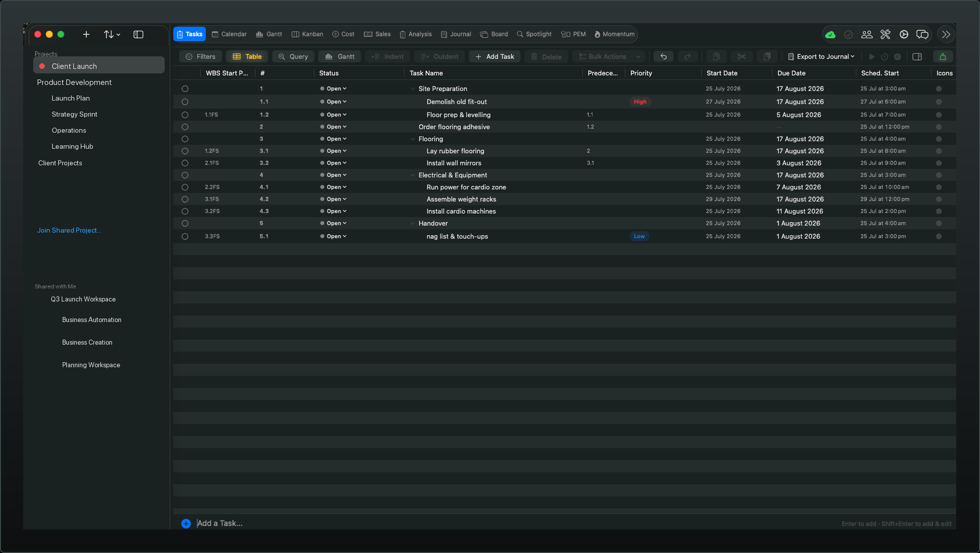
Task: Mark Demolish old fit-out complete
Action: [x=185, y=102]
